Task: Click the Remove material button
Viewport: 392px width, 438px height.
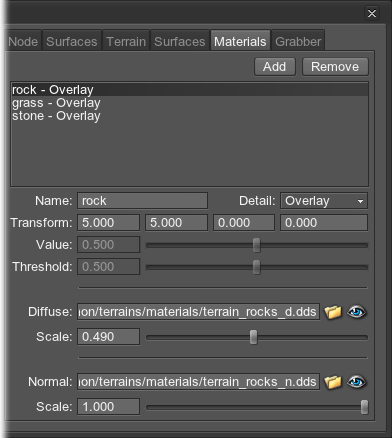Action: (x=335, y=67)
